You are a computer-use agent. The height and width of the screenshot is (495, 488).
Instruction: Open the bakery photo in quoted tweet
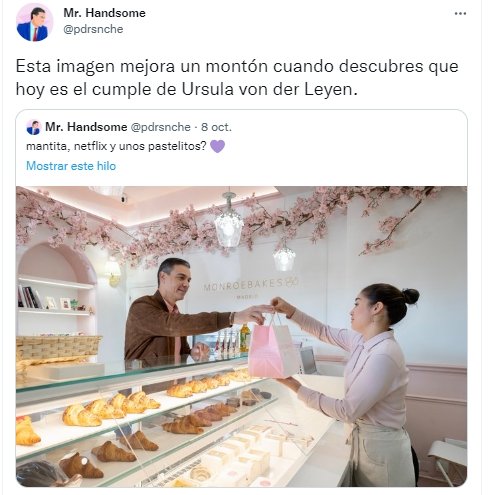point(241,336)
